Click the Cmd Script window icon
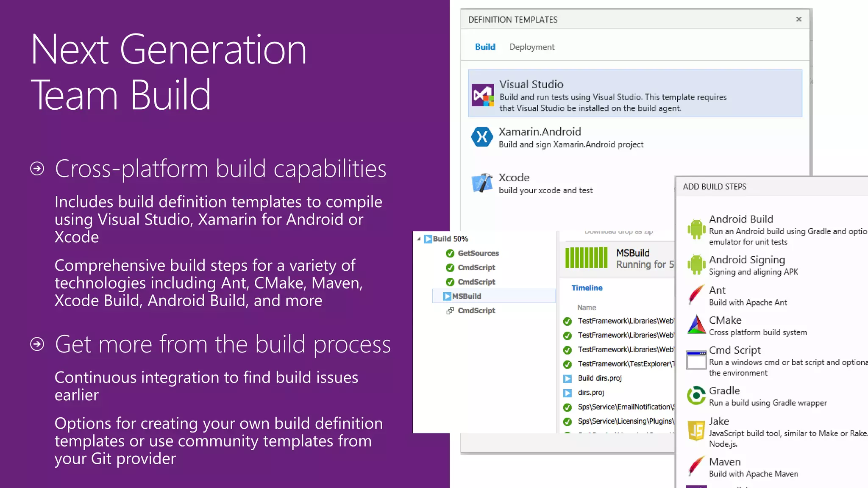 click(x=696, y=360)
